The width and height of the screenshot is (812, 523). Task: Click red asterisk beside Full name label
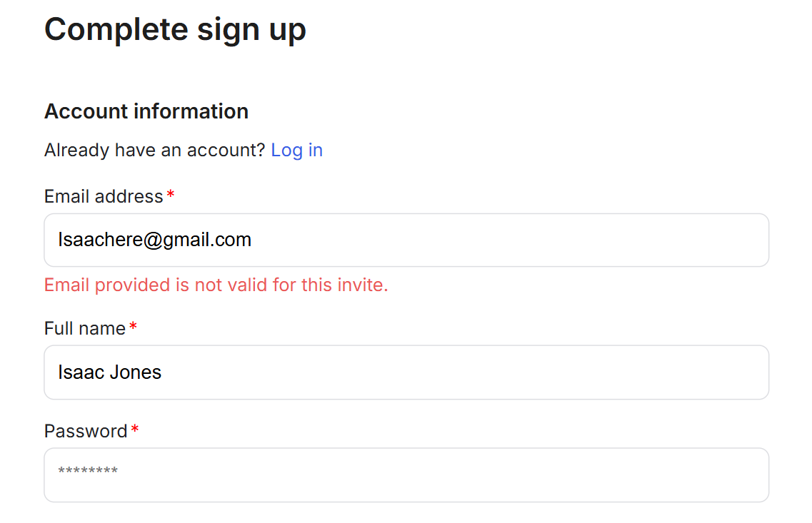(133, 326)
